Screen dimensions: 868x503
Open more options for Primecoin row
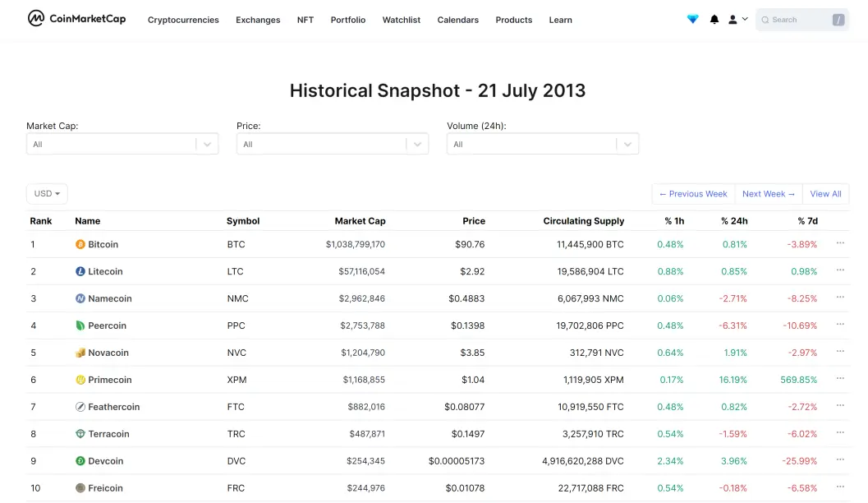(x=840, y=379)
